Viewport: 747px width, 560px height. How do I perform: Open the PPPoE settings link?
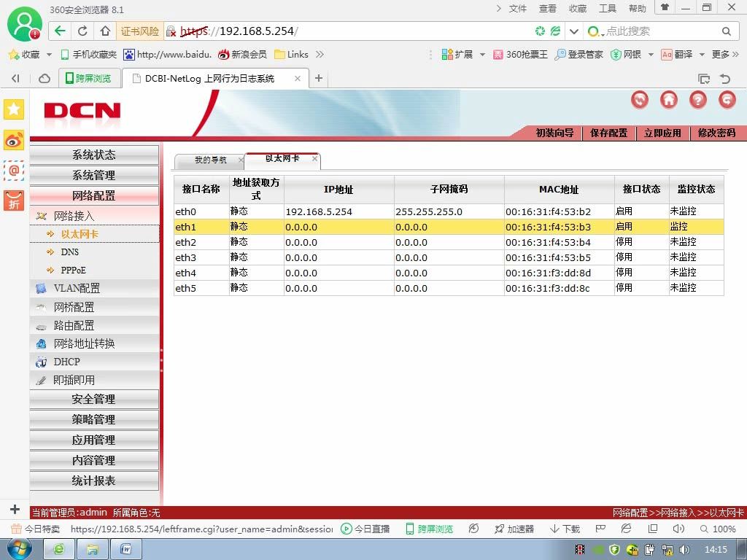(x=74, y=270)
